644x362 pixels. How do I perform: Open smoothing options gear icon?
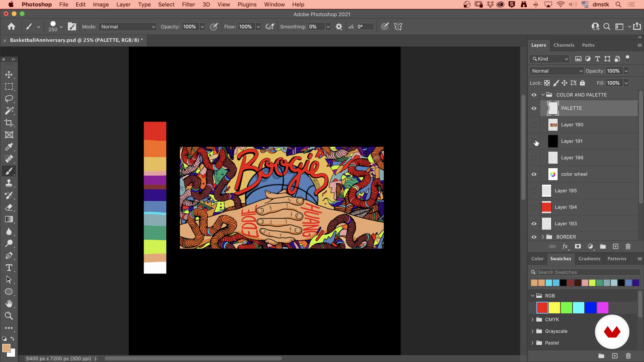coord(339,26)
